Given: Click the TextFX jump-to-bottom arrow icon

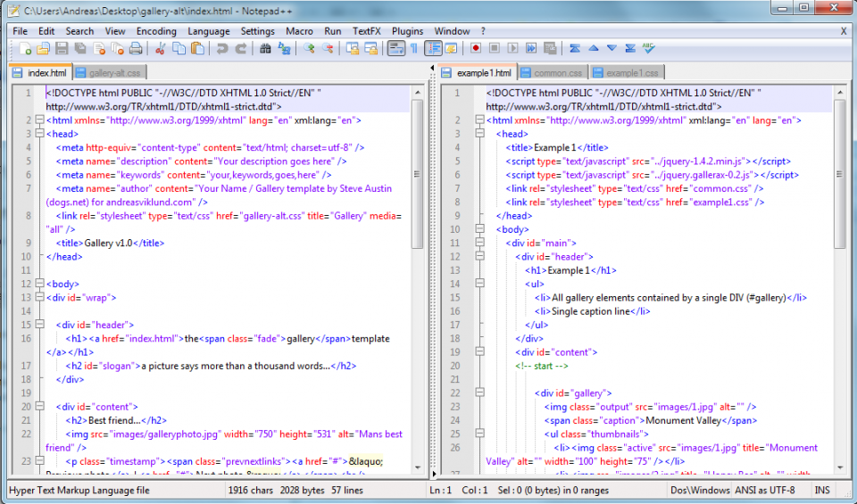Looking at the screenshot, I should pos(630,48).
